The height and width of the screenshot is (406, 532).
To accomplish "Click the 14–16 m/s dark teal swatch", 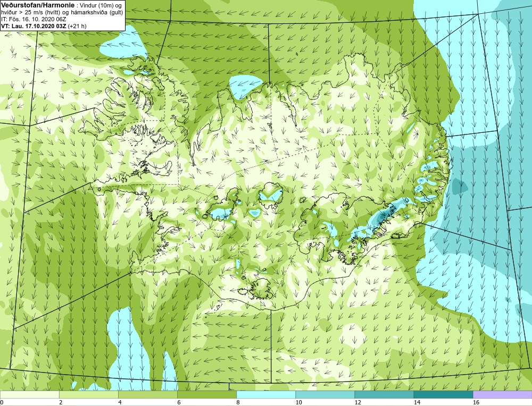I will [x=443, y=394].
